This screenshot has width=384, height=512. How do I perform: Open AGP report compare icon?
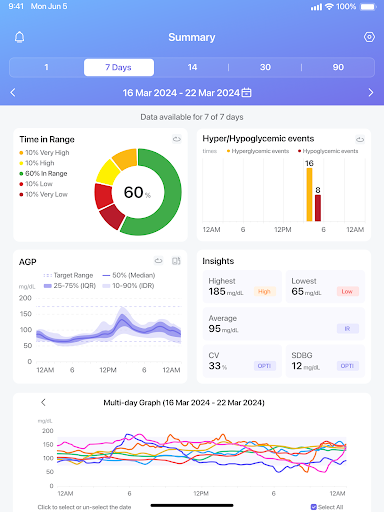[x=176, y=261]
